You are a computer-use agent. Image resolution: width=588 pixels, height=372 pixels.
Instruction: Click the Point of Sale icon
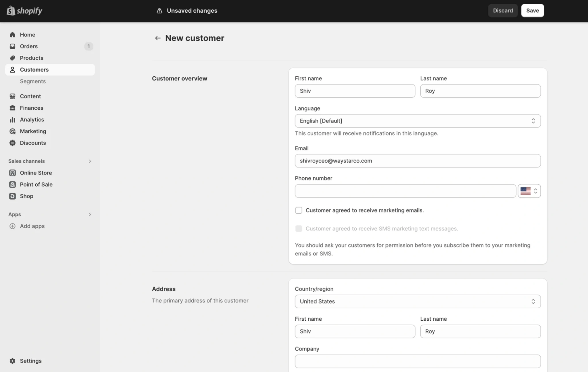[12, 185]
